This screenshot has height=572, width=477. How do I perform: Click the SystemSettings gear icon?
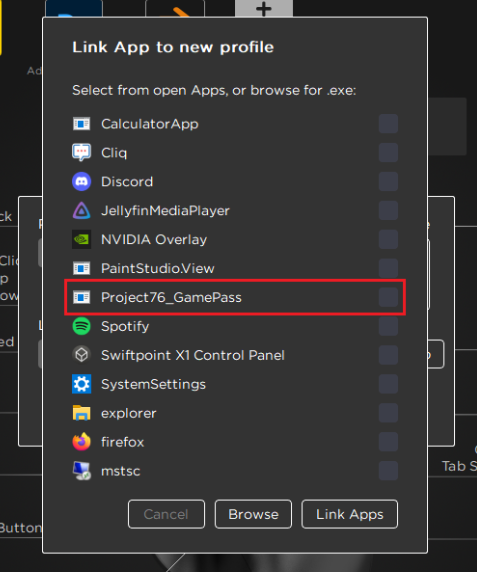point(81,384)
